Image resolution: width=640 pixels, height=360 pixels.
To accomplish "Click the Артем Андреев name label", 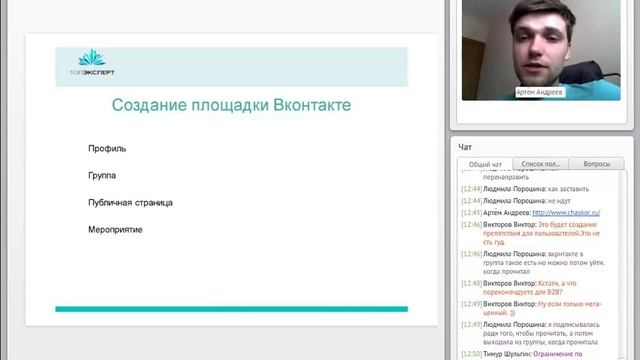I will click(x=540, y=92).
